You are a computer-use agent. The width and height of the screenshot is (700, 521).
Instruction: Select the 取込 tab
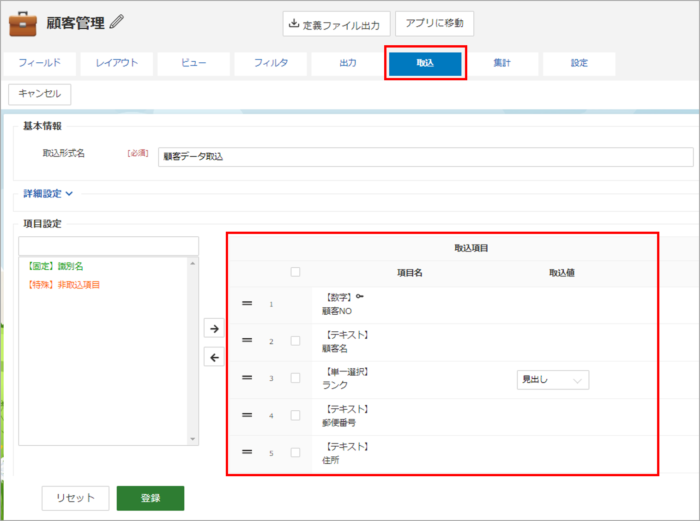click(425, 63)
